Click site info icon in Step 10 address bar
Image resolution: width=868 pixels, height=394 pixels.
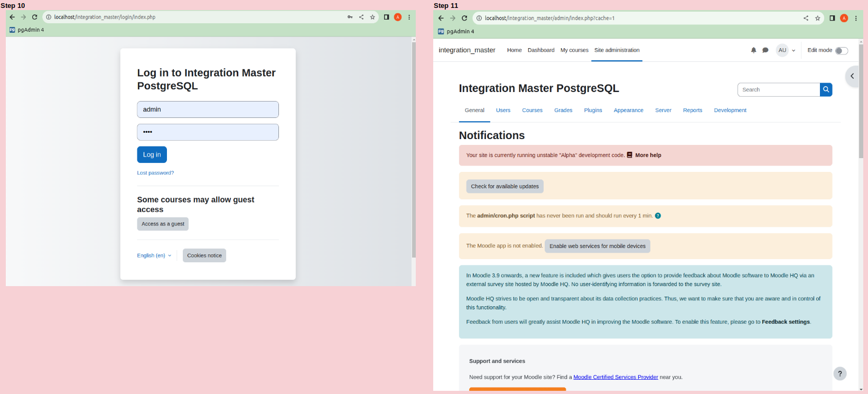49,17
